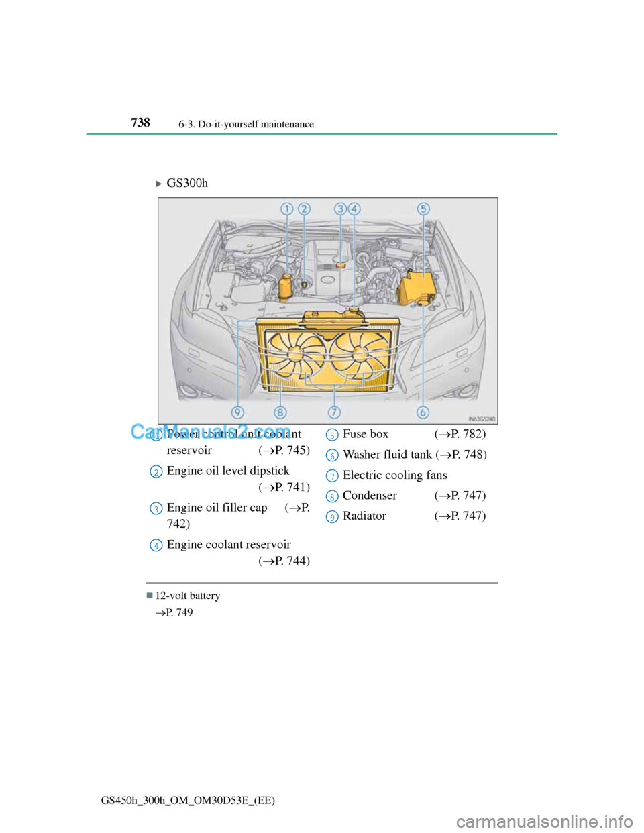Click legend number 5 beside Fuse box
The height and width of the screenshot is (833, 644).
click(x=332, y=435)
